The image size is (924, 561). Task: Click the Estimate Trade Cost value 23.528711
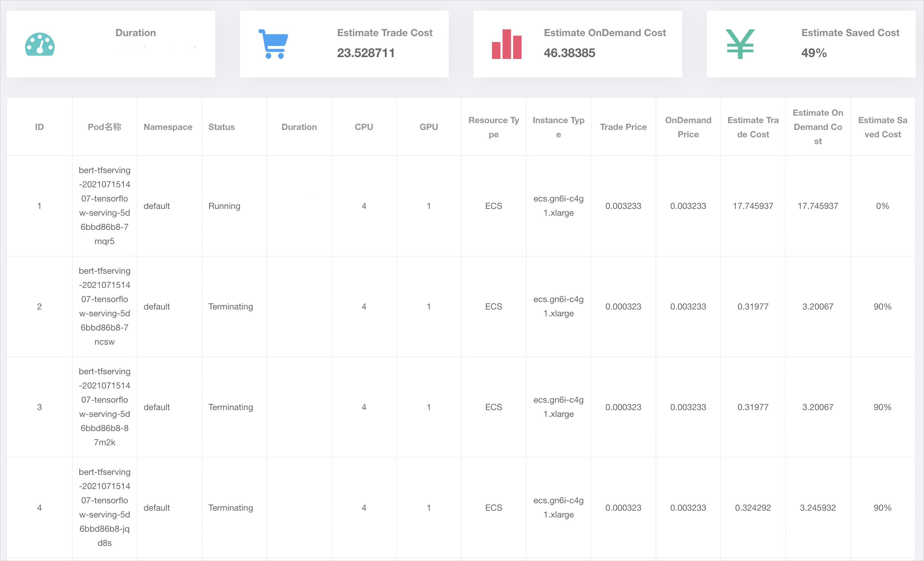tap(366, 53)
